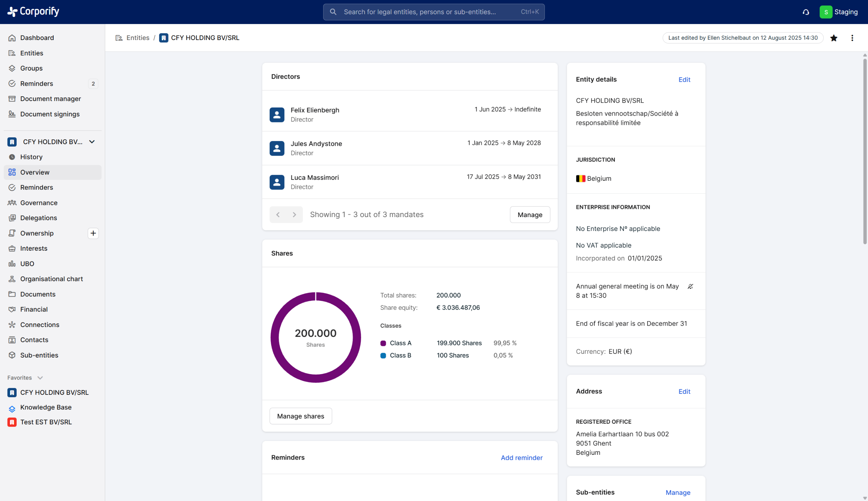Collapse the Favorites section chevron

40,378
